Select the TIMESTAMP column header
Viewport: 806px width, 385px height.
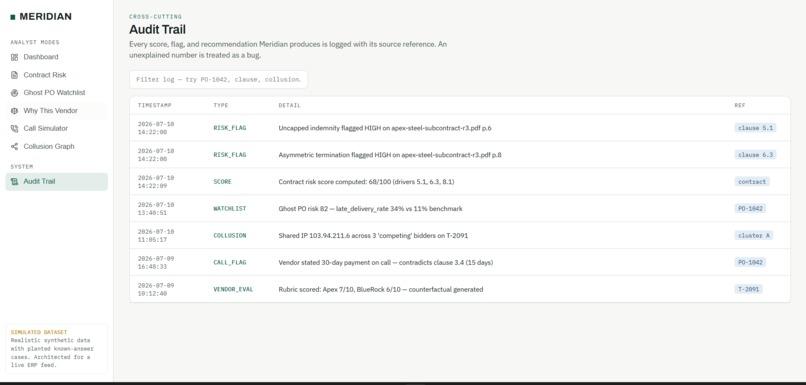click(154, 105)
